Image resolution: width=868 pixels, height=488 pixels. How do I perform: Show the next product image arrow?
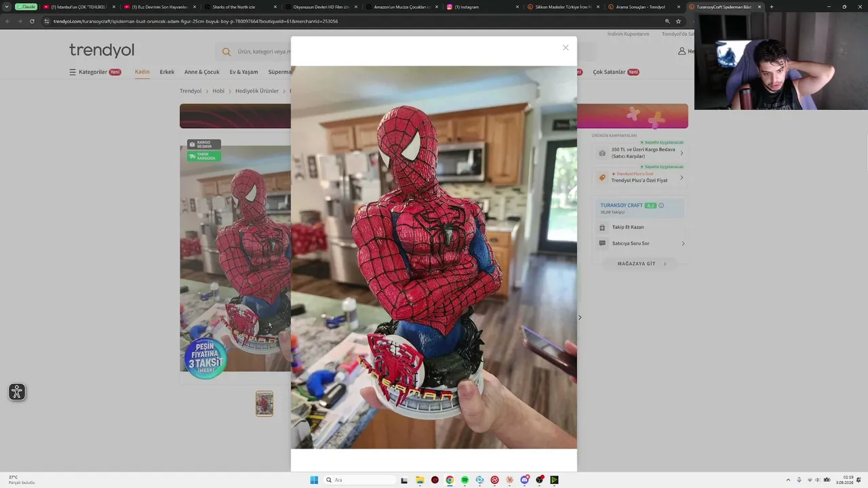(579, 317)
